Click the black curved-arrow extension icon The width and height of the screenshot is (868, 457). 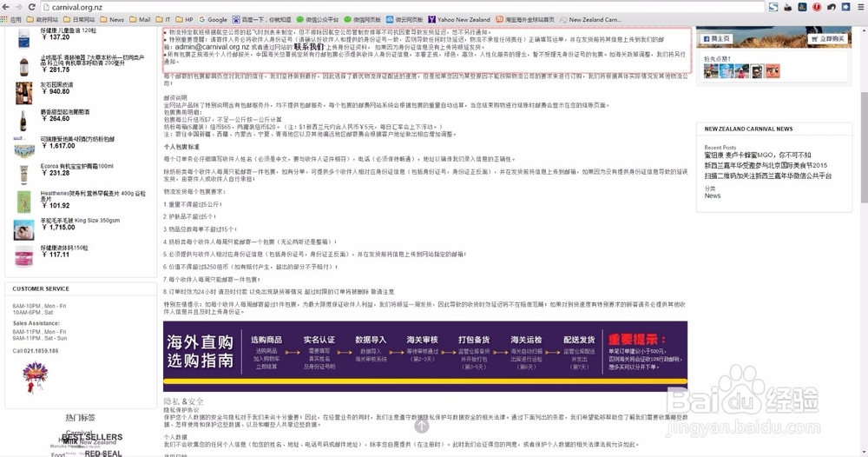click(x=832, y=7)
